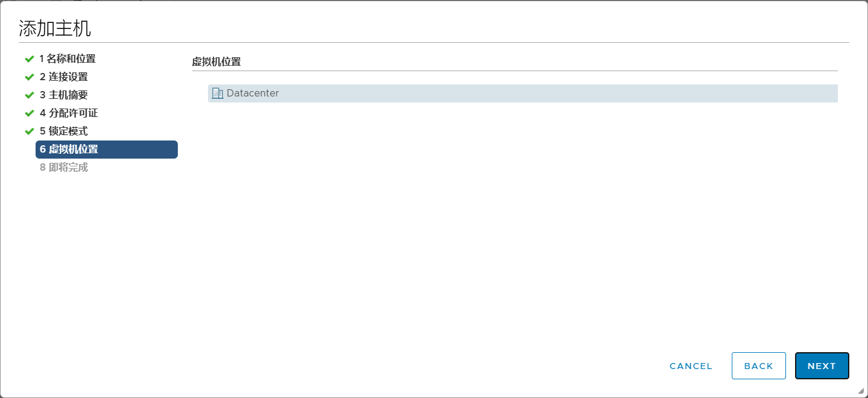Viewport: 868px width, 398px height.
Task: Click the green checkmark beside 锁定模式
Action: tap(29, 131)
